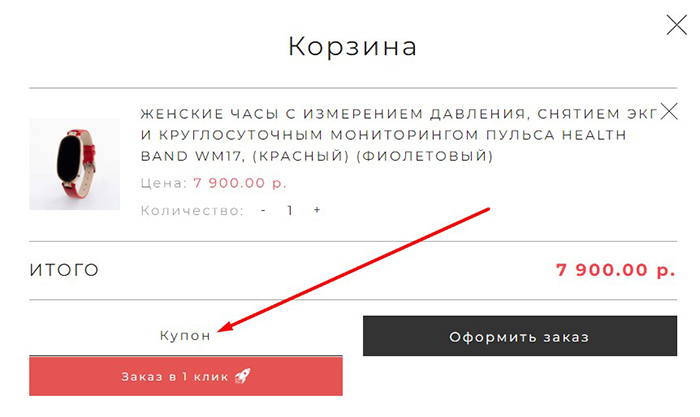Viewport: 700px width, 417px height.
Task: Click the Корзина heading
Action: (352, 46)
